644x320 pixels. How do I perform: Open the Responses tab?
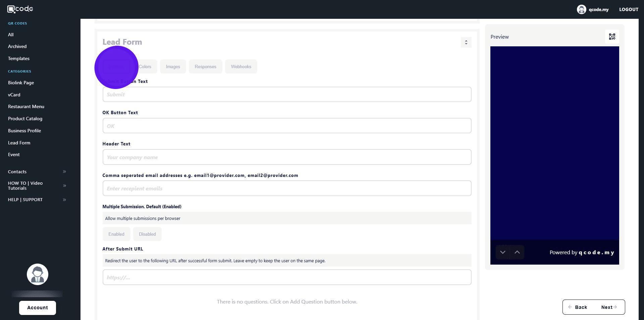tap(205, 66)
